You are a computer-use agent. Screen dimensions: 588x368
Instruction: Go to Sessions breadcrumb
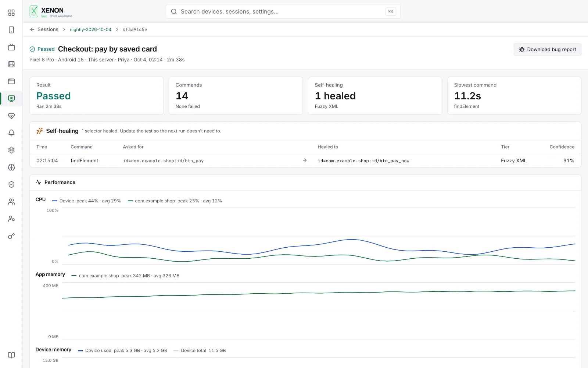coord(48,29)
